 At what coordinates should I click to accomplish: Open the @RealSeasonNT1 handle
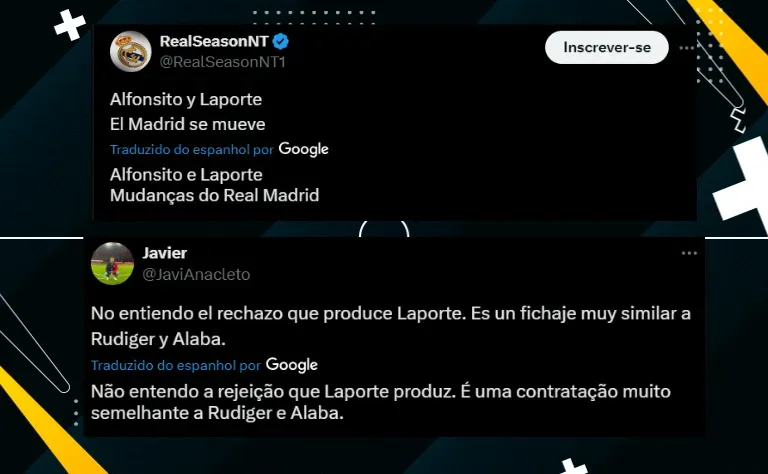[x=222, y=62]
